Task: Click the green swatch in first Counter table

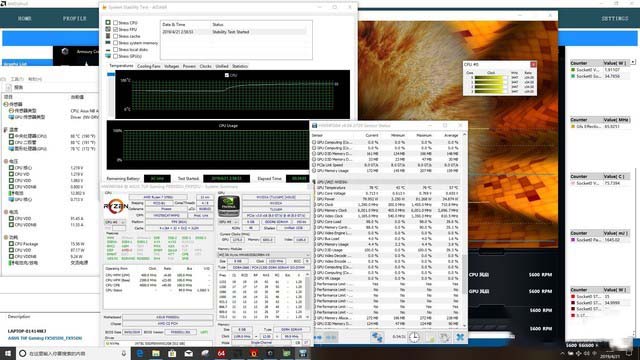Action: click(573, 70)
